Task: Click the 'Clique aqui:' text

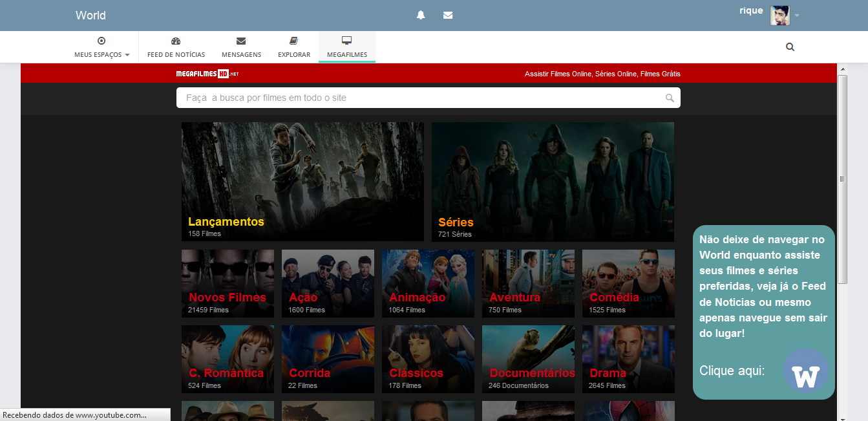Action: pos(732,371)
